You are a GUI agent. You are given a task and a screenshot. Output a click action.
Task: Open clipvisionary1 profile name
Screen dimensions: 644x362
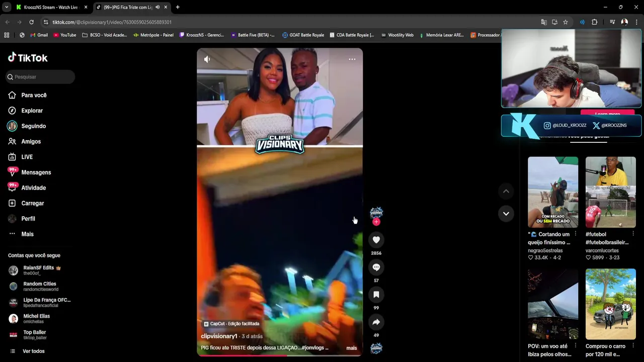point(219,336)
